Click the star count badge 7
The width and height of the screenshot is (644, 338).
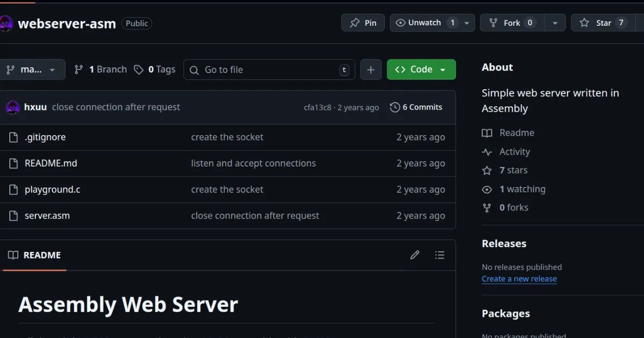(621, 23)
